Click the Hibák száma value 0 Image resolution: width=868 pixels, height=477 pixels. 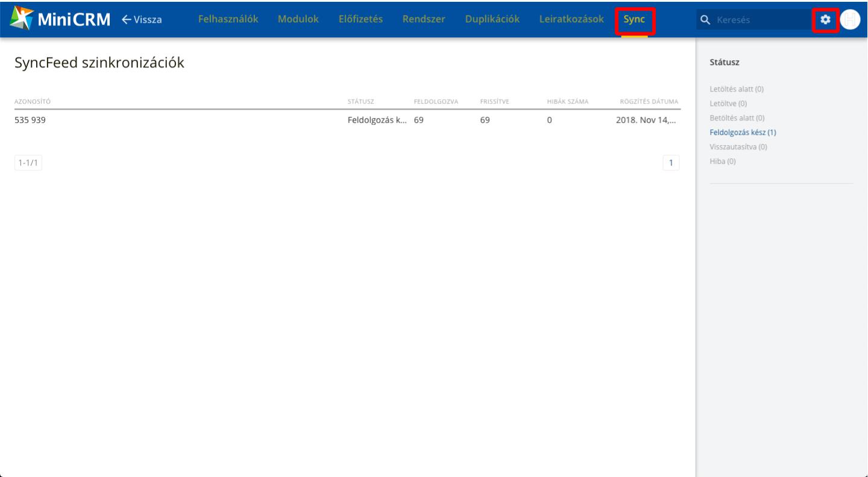[549, 120]
